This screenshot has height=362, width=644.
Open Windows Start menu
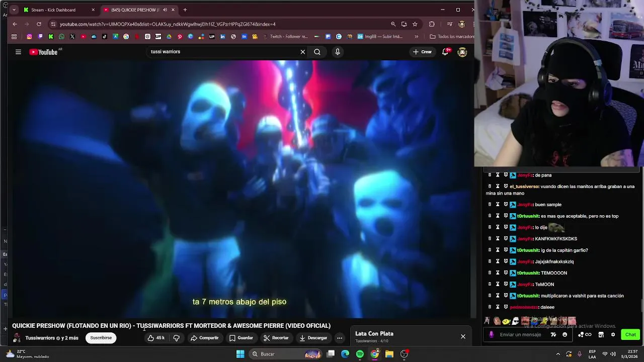(x=240, y=354)
